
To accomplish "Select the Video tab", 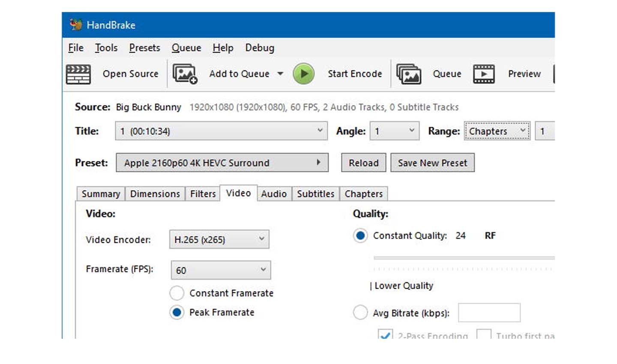I will [238, 193].
